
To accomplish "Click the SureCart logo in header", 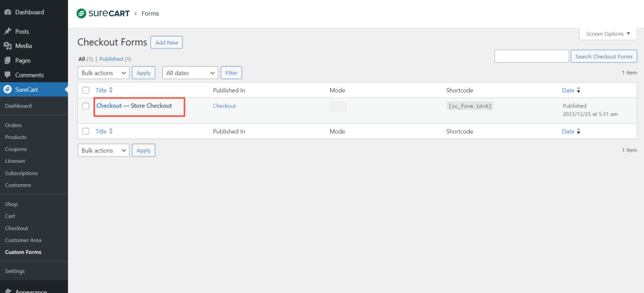I will tap(103, 13).
